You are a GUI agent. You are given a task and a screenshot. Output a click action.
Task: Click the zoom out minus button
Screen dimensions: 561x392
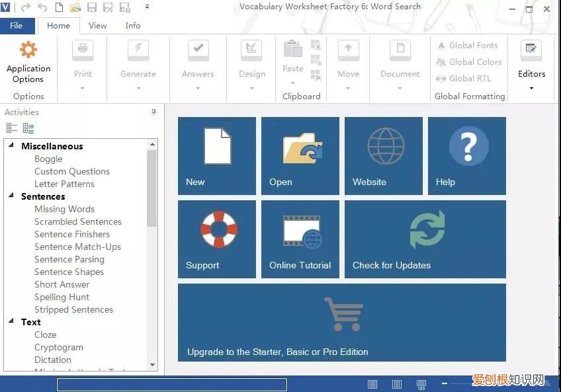(445, 383)
